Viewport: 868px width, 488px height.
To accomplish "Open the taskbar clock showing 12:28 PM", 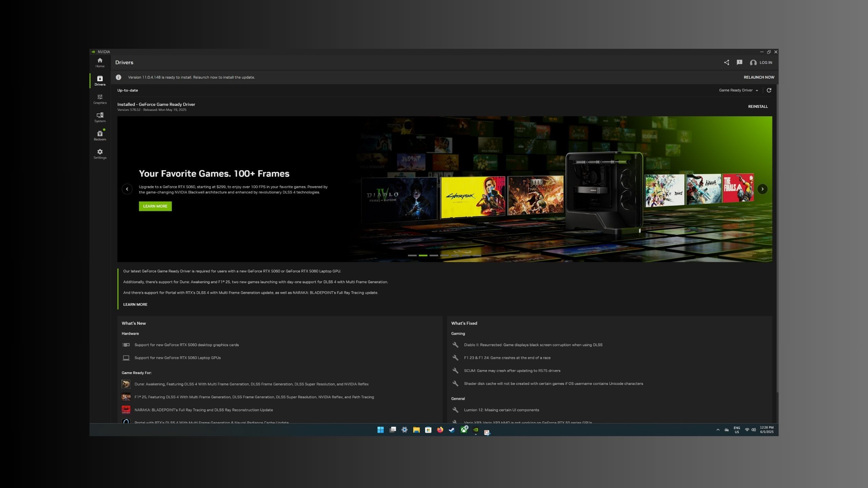I will click(x=767, y=430).
